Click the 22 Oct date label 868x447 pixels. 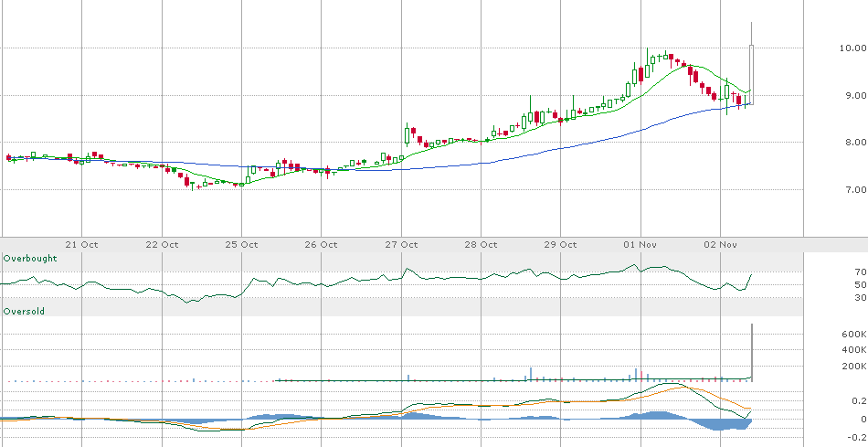pyautogui.click(x=162, y=244)
